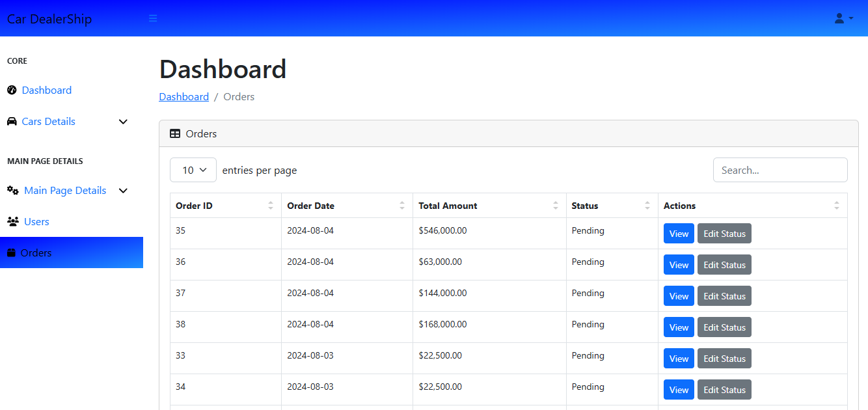Click the Users group icon in sidebar
Screen dimensions: 868x410
tap(13, 221)
